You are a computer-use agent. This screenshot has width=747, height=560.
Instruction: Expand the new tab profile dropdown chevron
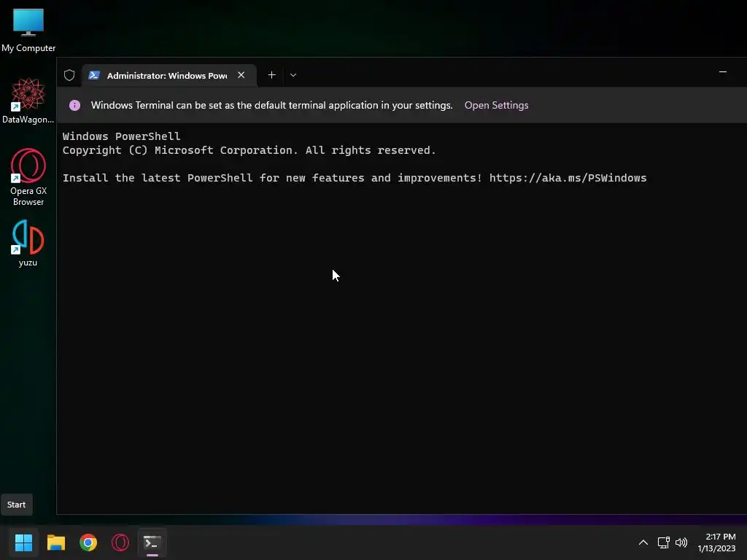(293, 75)
